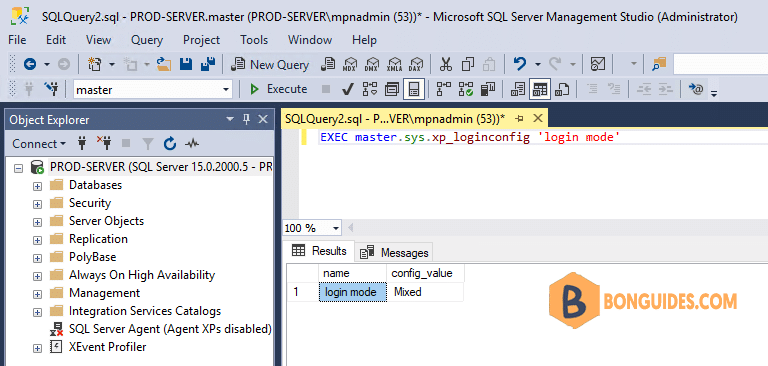Open the Project menu
Screen dimensions: 768x366
[x=201, y=40]
